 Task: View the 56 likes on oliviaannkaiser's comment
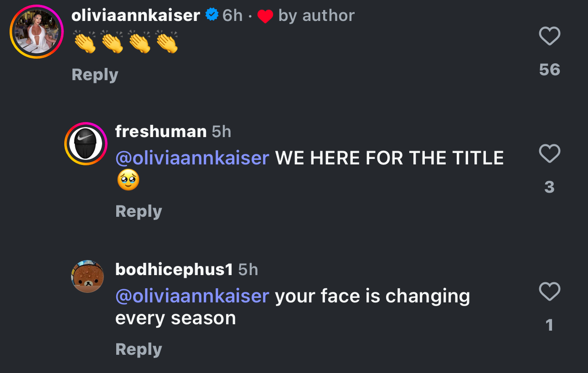(549, 69)
